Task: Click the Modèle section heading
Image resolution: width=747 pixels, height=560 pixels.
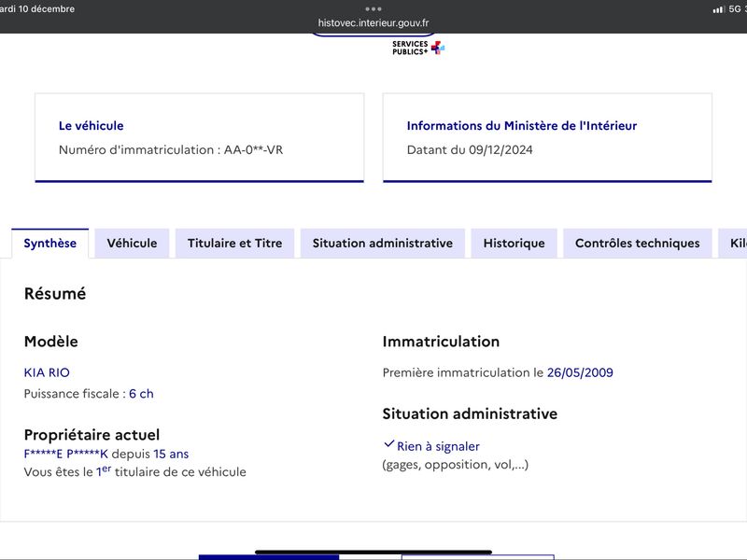Action: tap(51, 342)
